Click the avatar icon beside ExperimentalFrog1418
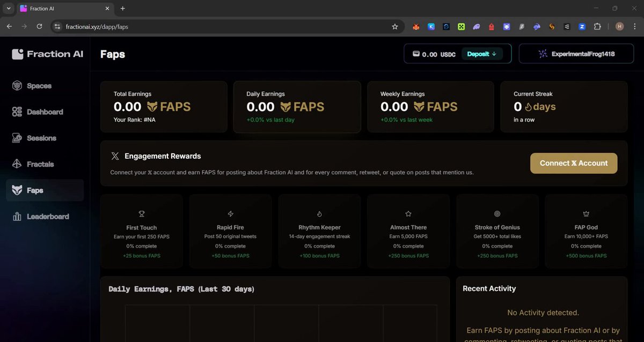 click(x=543, y=54)
